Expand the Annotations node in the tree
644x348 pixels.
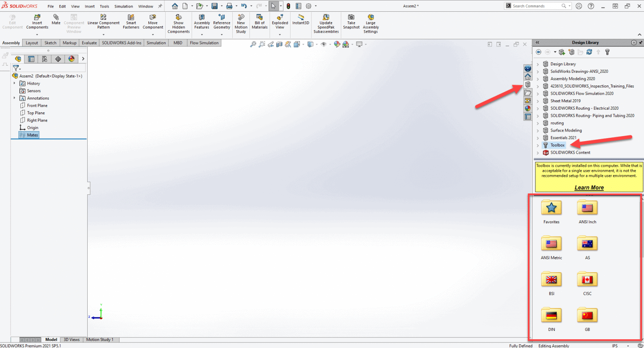click(14, 98)
